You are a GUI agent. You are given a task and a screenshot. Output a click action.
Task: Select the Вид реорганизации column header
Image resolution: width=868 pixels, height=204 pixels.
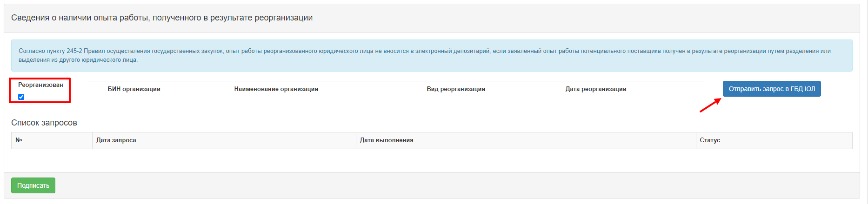(456, 89)
